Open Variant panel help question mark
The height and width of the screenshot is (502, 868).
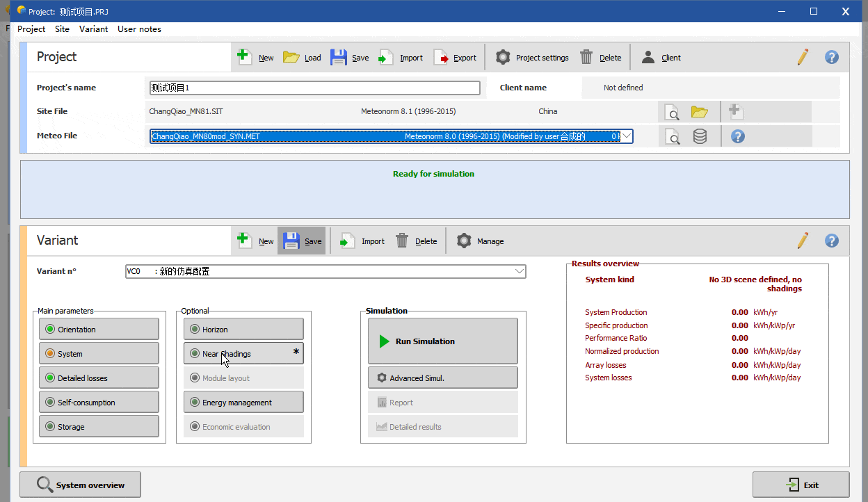click(832, 241)
